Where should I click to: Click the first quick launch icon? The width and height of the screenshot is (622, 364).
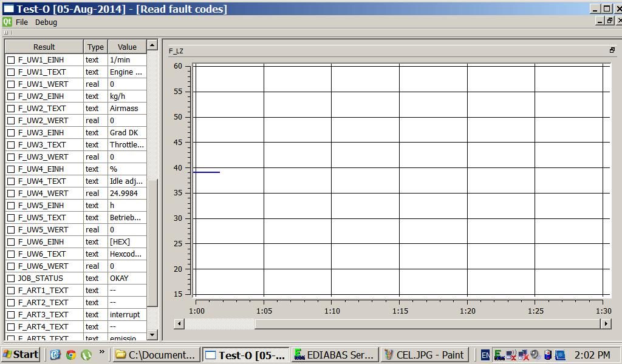coord(56,354)
